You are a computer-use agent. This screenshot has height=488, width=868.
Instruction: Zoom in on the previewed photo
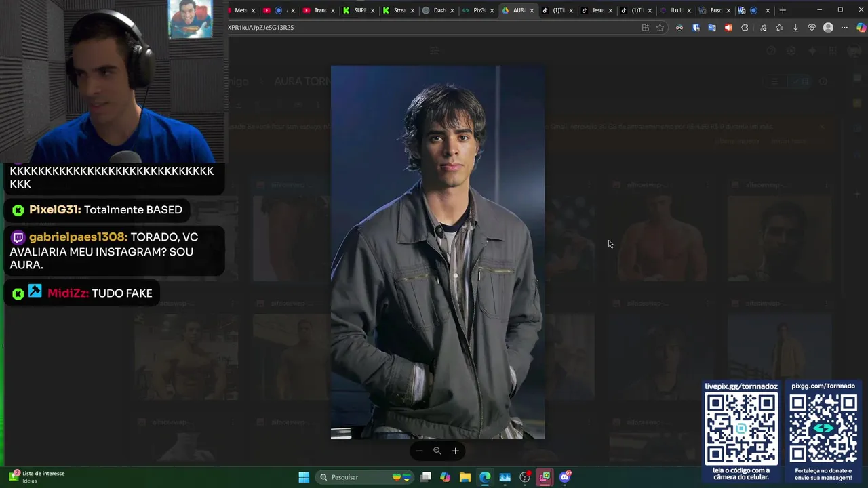pyautogui.click(x=456, y=451)
